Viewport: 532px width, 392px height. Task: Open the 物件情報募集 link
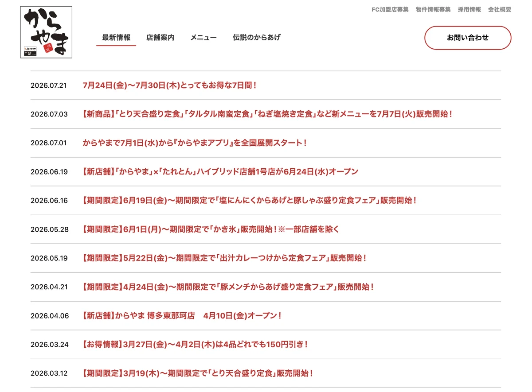click(x=433, y=9)
